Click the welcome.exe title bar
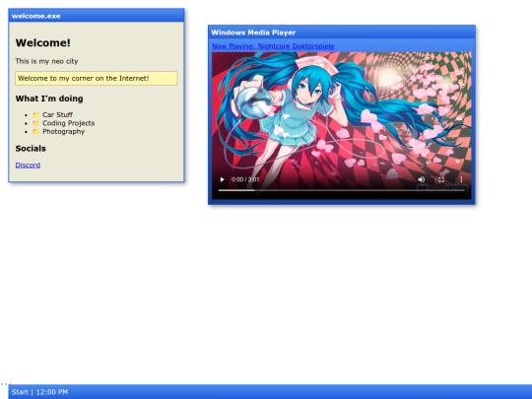 pyautogui.click(x=97, y=16)
